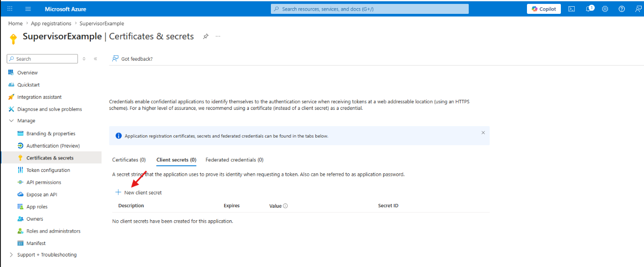This screenshot has height=267, width=644.
Task: Click the Expires column header
Action: [232, 206]
